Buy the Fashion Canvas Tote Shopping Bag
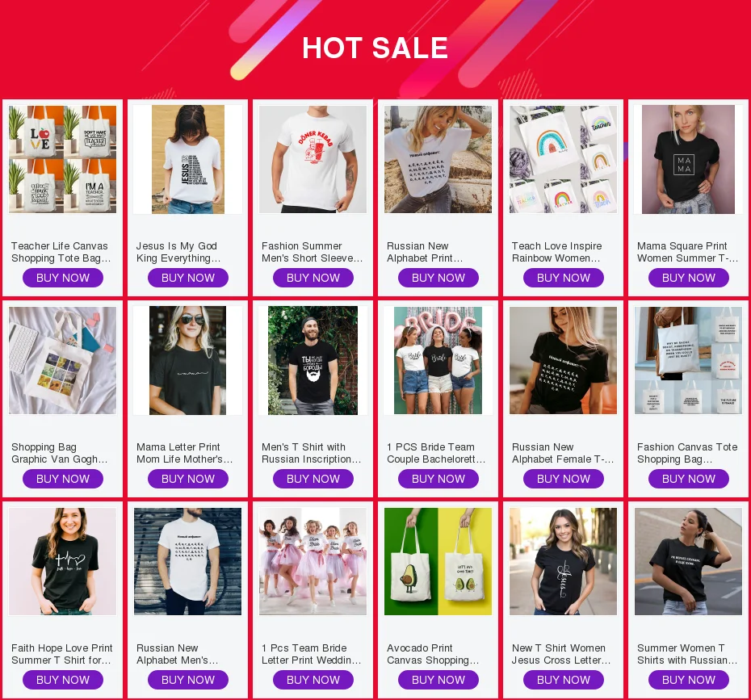 click(689, 479)
